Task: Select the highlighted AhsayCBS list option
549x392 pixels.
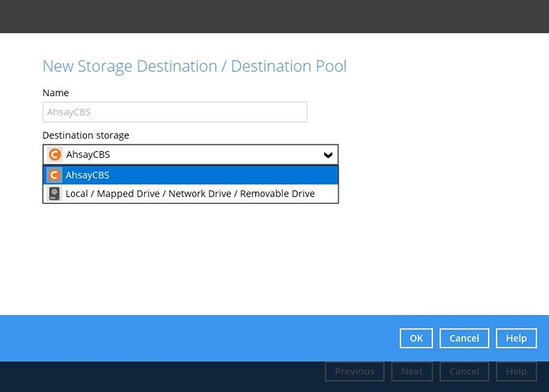Action: [191, 175]
